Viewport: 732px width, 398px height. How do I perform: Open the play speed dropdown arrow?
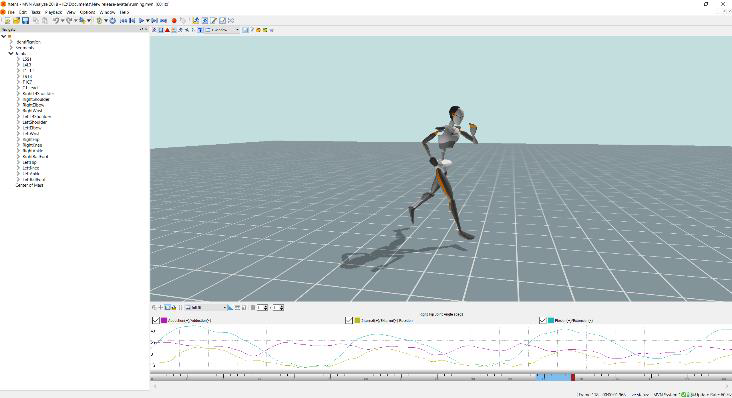point(148,21)
